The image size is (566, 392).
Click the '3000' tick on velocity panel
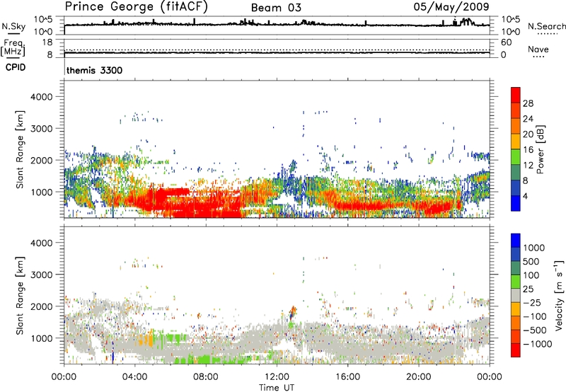click(x=41, y=275)
